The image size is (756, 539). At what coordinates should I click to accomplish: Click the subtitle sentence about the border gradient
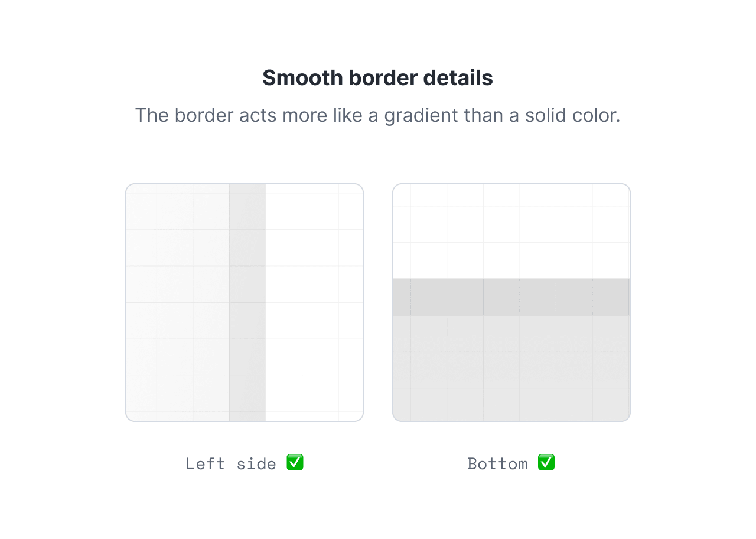coord(377,115)
